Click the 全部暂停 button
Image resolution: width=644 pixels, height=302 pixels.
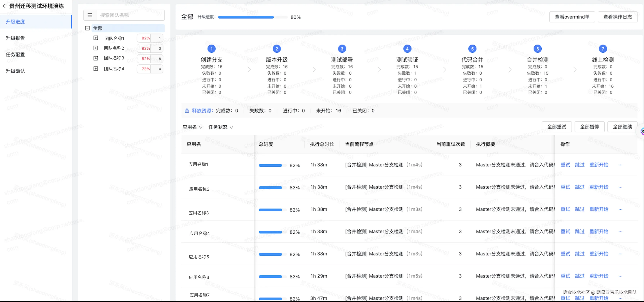589,127
